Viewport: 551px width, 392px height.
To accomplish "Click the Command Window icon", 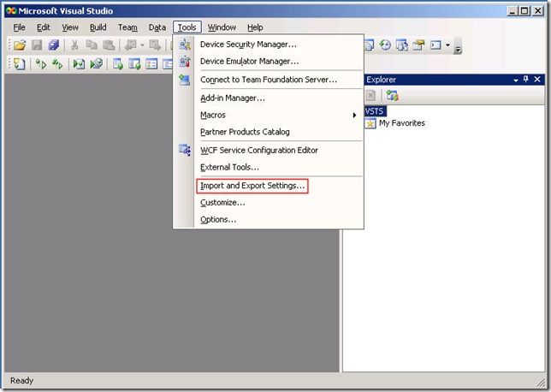I will coord(435,45).
